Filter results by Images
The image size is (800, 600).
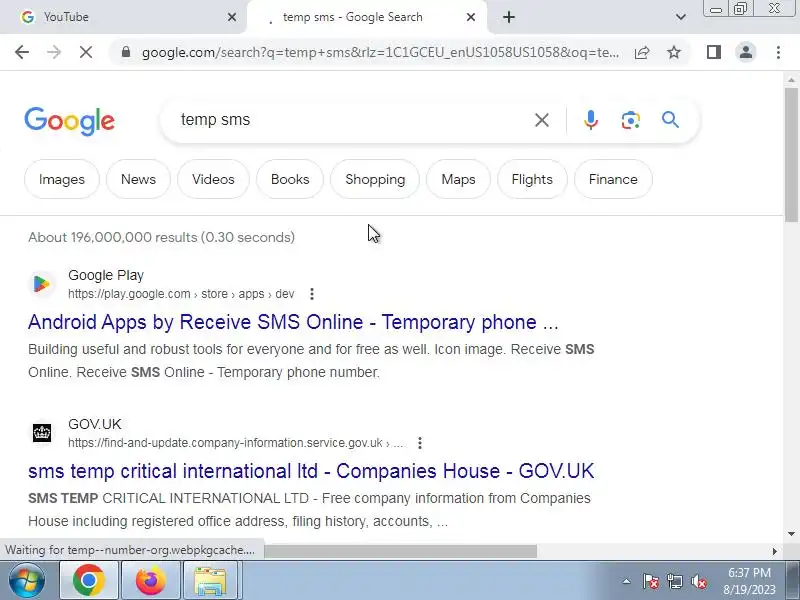click(62, 179)
